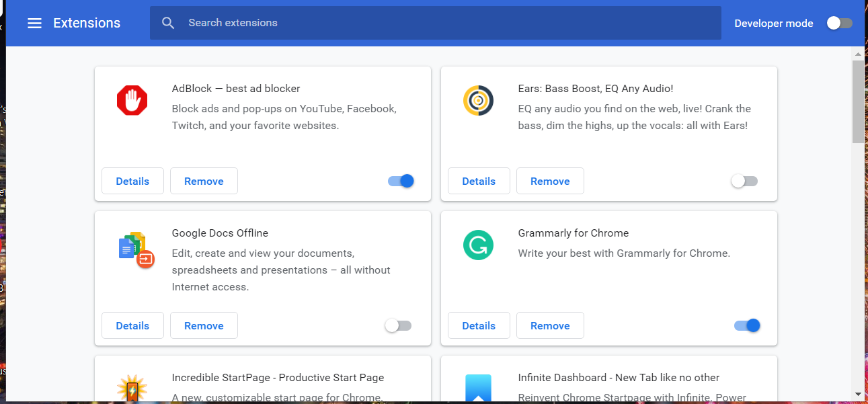Viewport: 868px width, 404px height.
Task: Click the 'Ears: Bass Boost, EQ Any Audio!' title
Action: 596,88
